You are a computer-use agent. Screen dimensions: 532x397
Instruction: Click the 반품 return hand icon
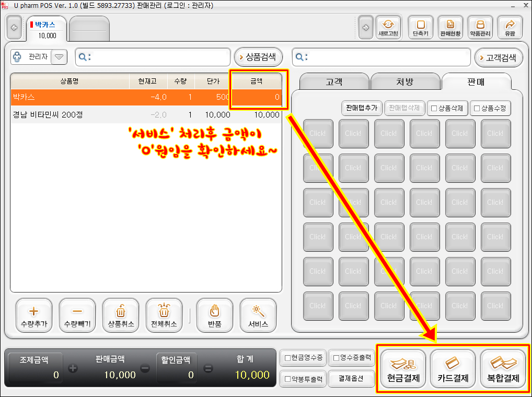tap(214, 316)
